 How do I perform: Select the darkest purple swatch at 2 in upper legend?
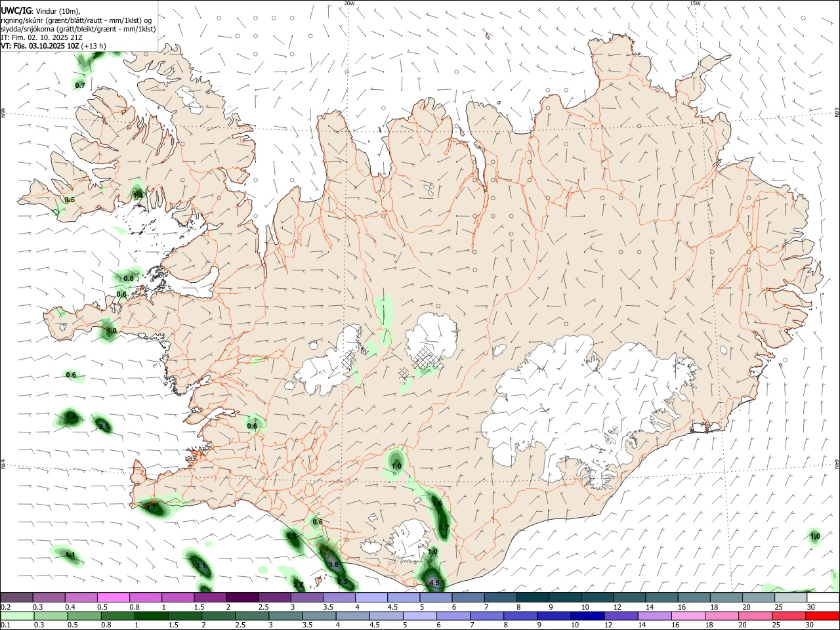pyautogui.click(x=242, y=598)
